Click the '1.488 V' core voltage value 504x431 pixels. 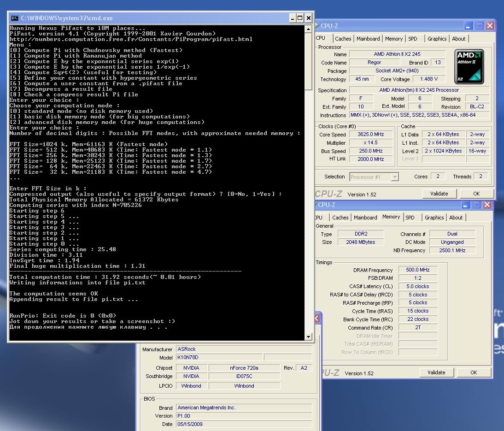point(429,79)
